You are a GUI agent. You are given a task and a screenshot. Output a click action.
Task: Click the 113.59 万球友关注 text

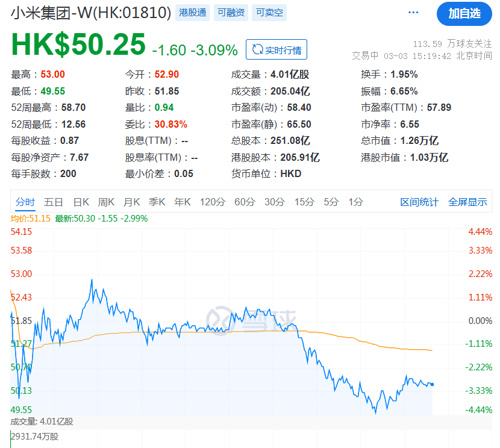pyautogui.click(x=452, y=44)
